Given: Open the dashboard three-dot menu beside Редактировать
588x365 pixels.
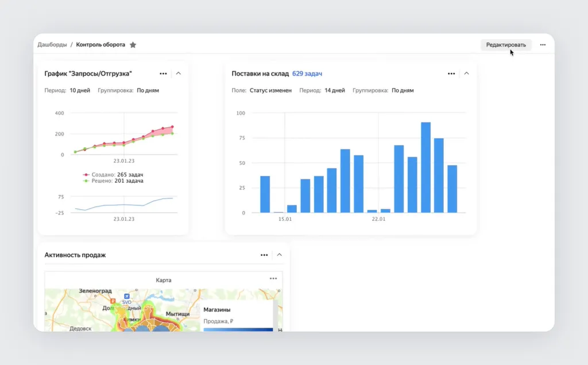Looking at the screenshot, I should coord(543,45).
